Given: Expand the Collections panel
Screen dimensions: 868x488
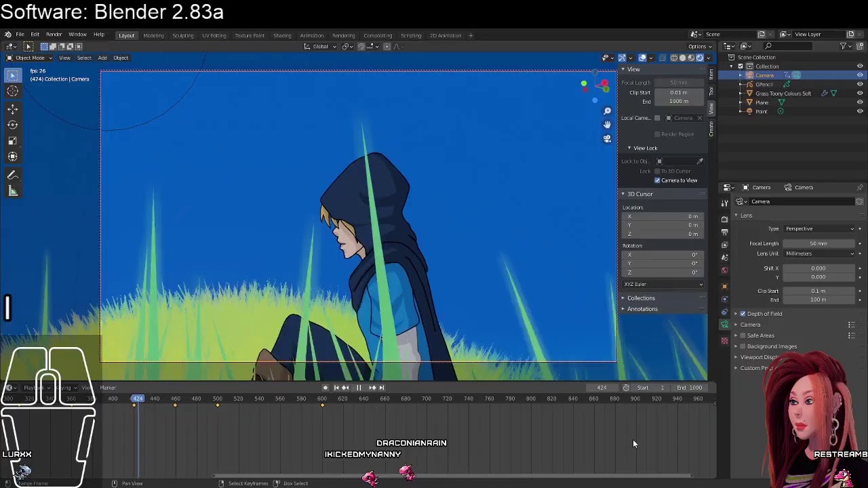Looking at the screenshot, I should pos(641,298).
